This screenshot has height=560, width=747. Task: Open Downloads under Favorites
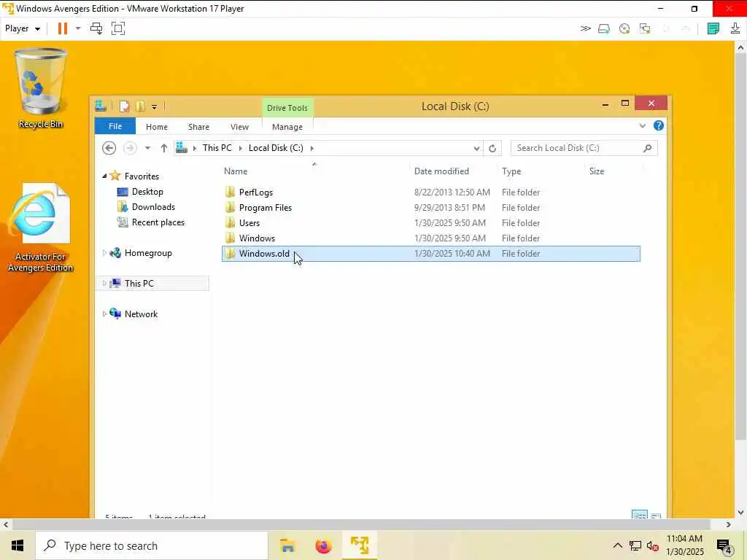[x=153, y=206]
